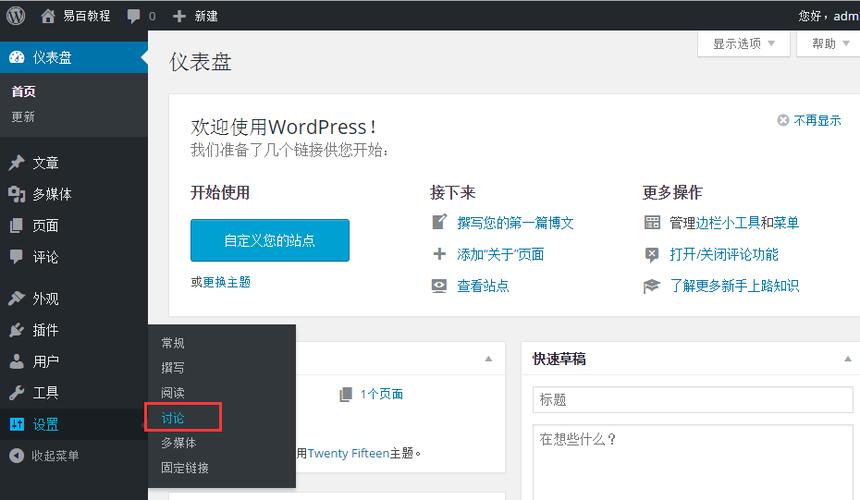Click the dismiss X icon beside 不再显示
The width and height of the screenshot is (860, 500).
pyautogui.click(x=783, y=120)
